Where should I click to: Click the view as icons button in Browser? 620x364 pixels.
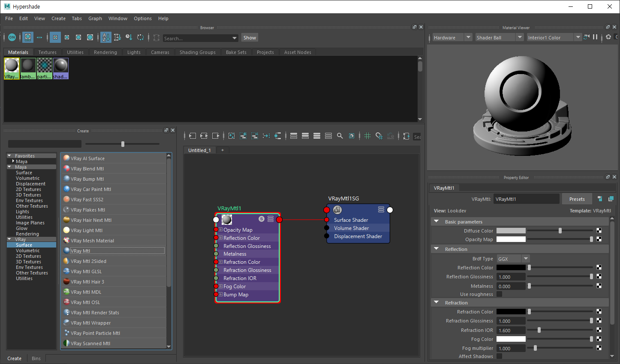click(x=28, y=37)
